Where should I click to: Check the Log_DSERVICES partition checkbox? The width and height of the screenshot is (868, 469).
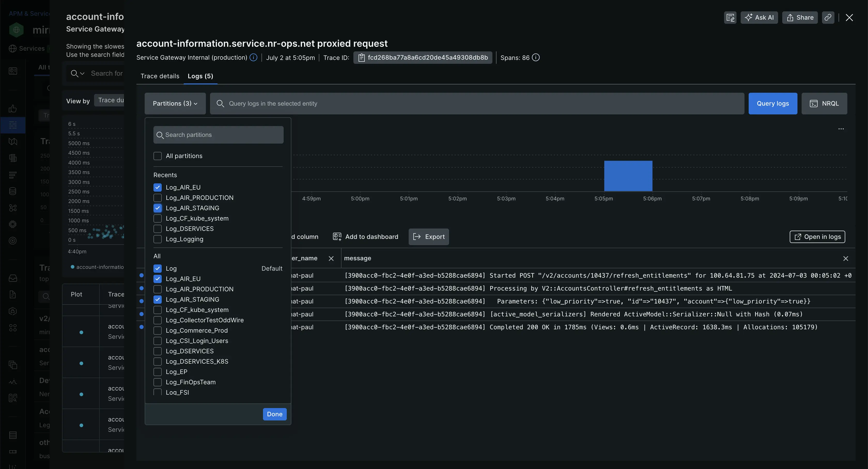click(x=157, y=229)
